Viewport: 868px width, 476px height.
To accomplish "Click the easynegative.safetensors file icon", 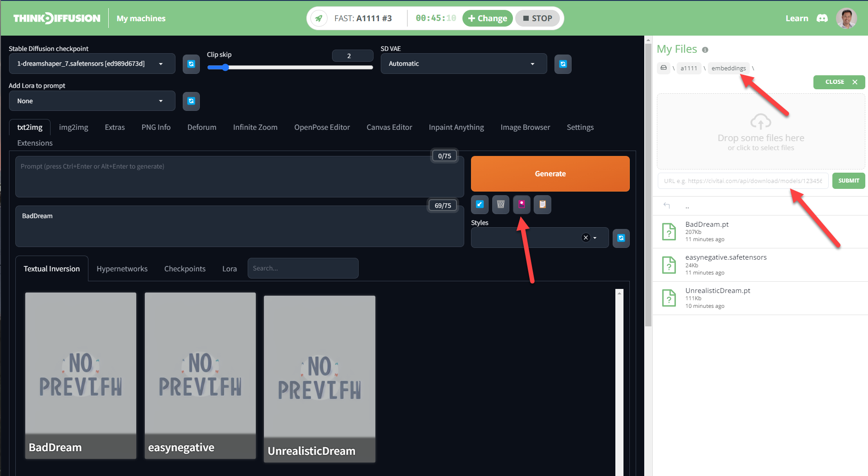I will click(669, 265).
